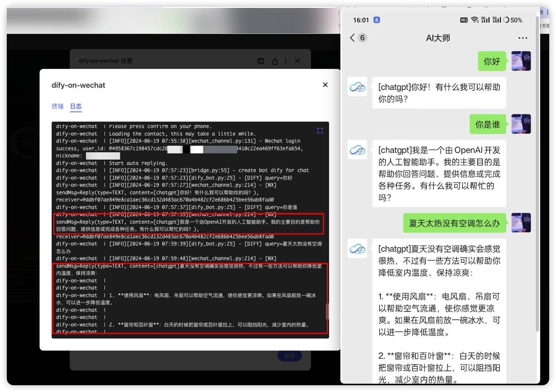This screenshot has height=392, width=556.
Task: Select the 日志 tab
Action: [x=76, y=107]
